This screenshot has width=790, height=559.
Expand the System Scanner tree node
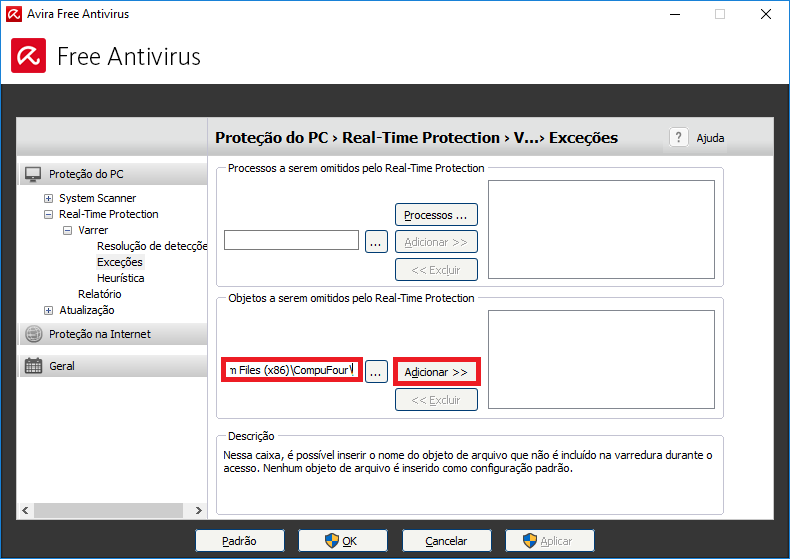[49, 198]
